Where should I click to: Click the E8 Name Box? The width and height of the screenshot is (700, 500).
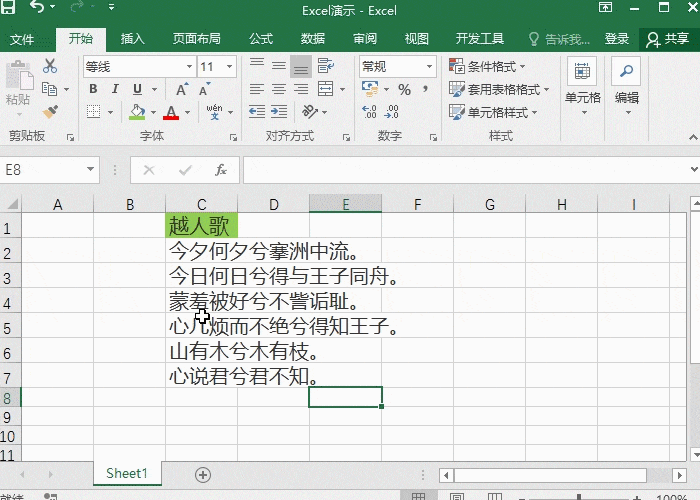point(49,170)
